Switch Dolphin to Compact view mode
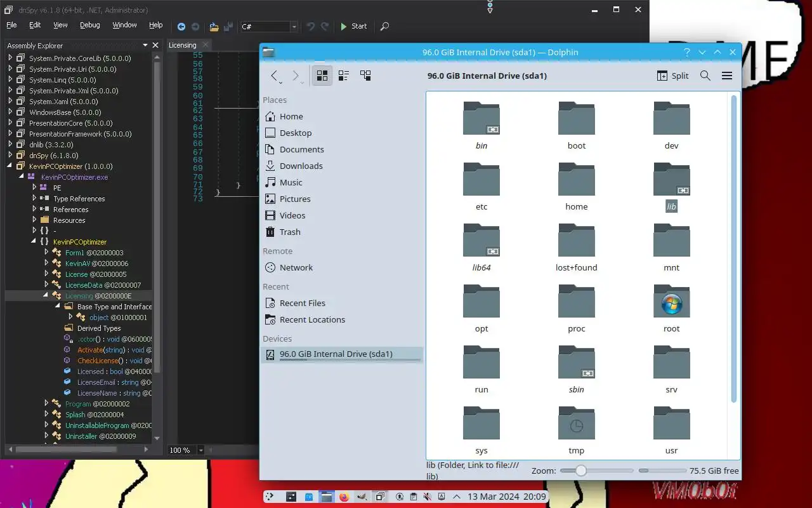The width and height of the screenshot is (812, 508). click(344, 76)
